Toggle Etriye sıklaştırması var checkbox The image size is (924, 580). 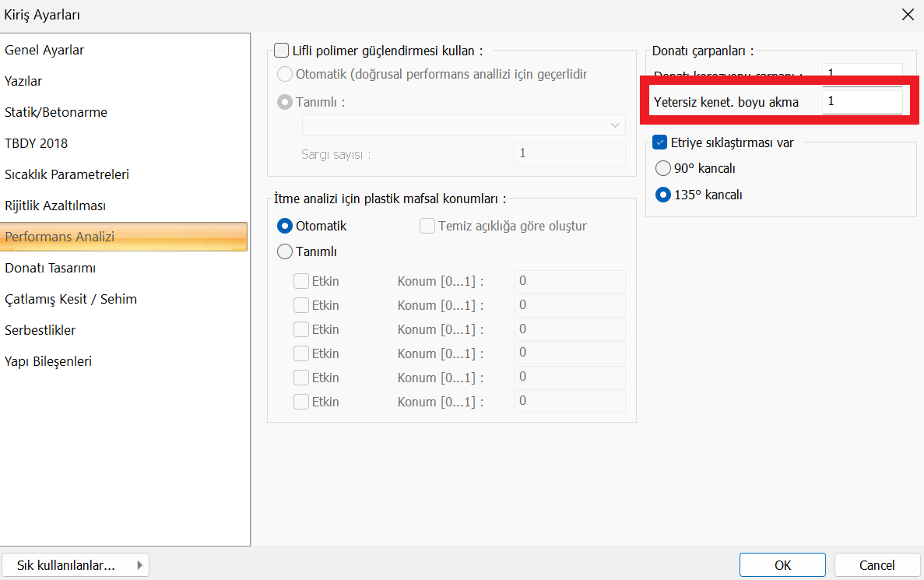pyautogui.click(x=660, y=142)
